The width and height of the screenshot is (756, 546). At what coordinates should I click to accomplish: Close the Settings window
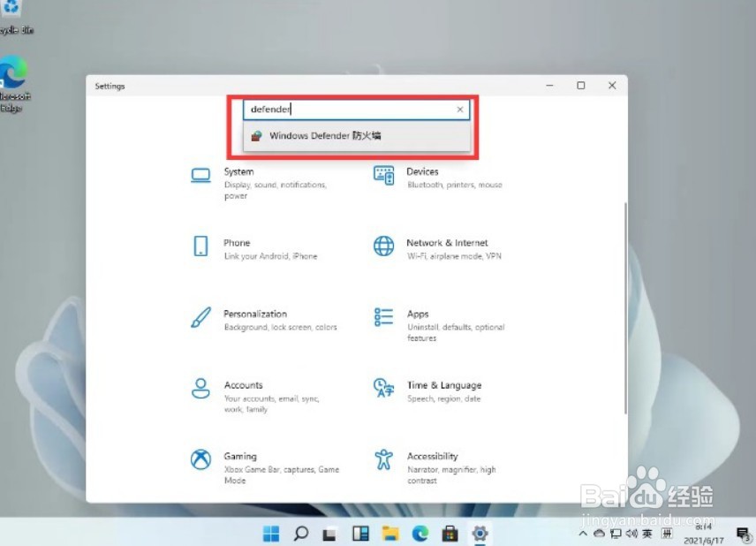[x=612, y=86]
